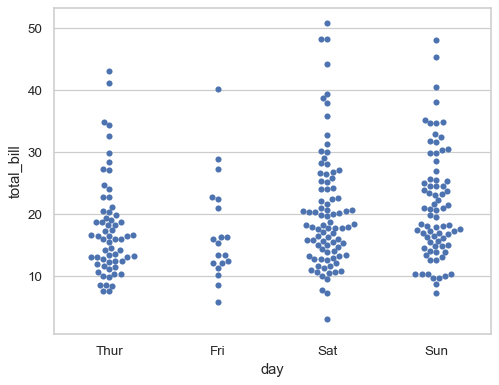499x385 pixels.
Task: Click the y-axis tick label 20
Action: (35, 215)
